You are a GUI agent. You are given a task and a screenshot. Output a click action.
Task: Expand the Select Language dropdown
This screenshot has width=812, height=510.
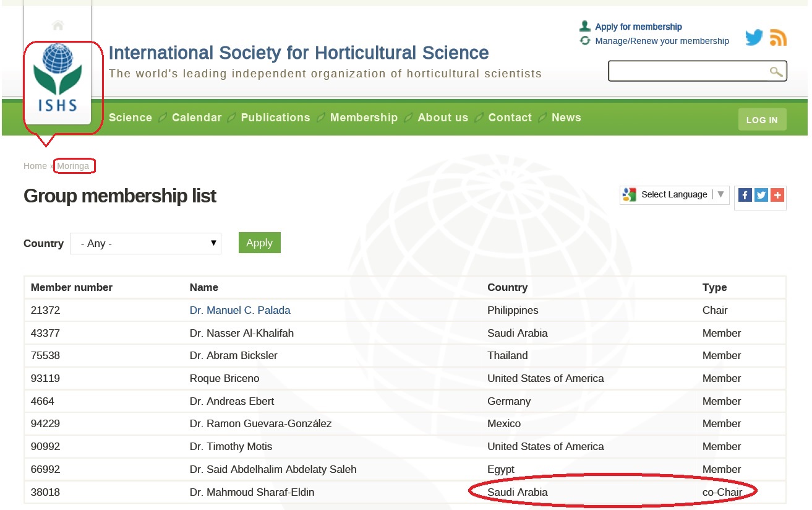pyautogui.click(x=675, y=194)
